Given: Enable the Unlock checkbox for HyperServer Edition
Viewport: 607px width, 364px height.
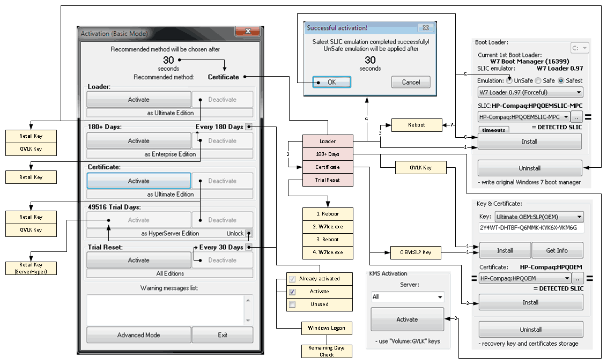Looking at the screenshot, I should point(249,233).
